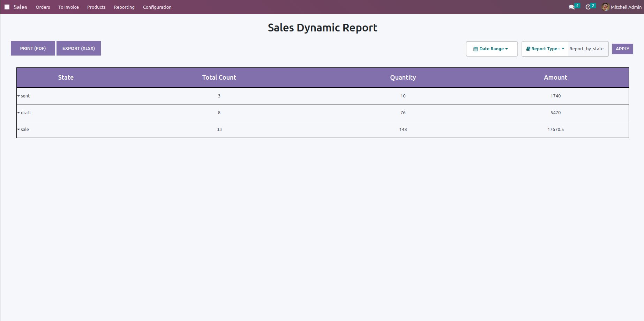The height and width of the screenshot is (321, 644).
Task: Expand the sent state row caret
Action: pyautogui.click(x=18, y=96)
